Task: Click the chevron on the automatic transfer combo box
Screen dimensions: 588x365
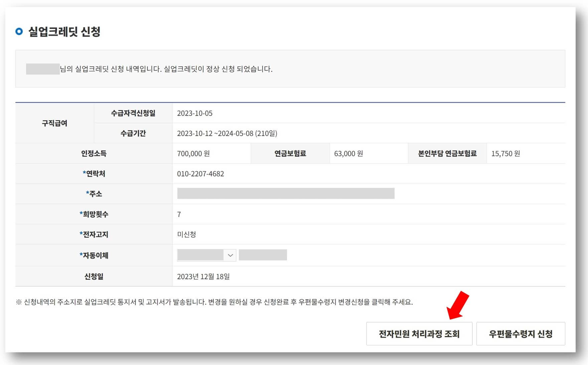Action: coord(231,255)
